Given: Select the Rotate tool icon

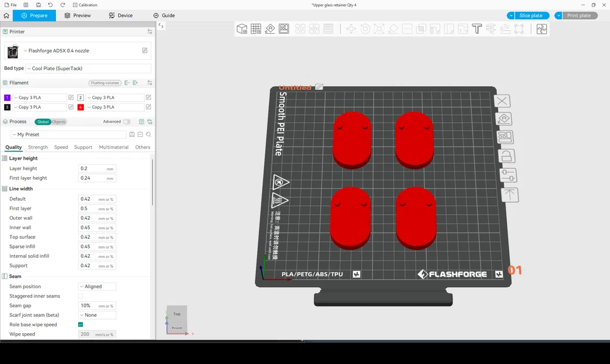Looking at the screenshot, I should click(365, 29).
